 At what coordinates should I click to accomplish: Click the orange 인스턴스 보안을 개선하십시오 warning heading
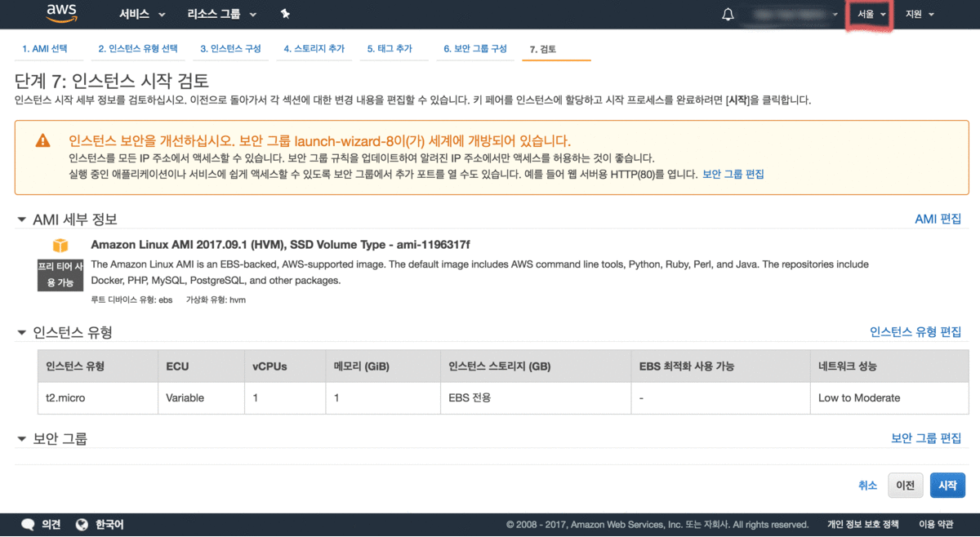320,140
